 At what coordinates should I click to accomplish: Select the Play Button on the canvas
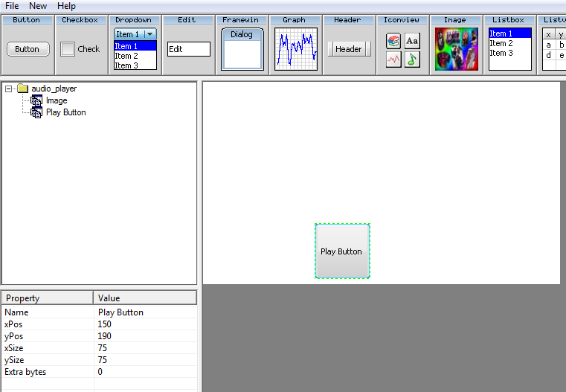341,251
